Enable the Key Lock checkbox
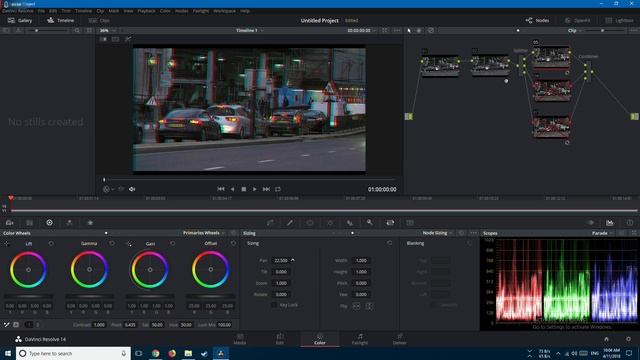640x360 pixels. pos(274,305)
